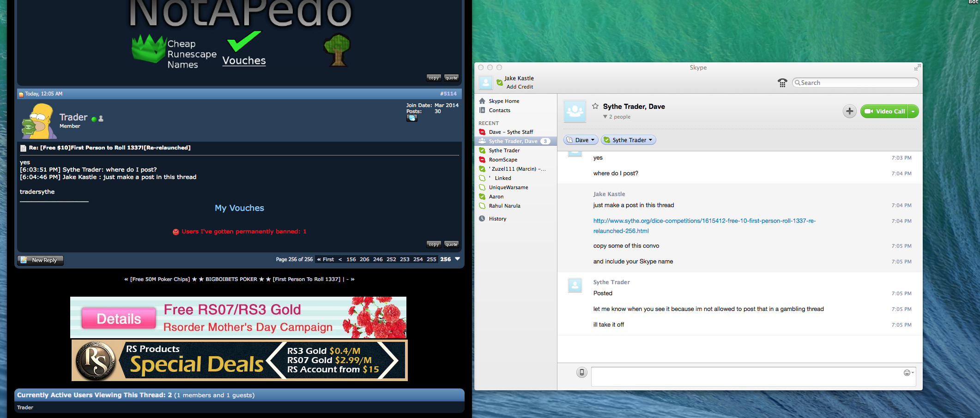Screen dimensions: 980x418
Task: Open the Skype dial pad phone icon
Action: click(x=782, y=83)
